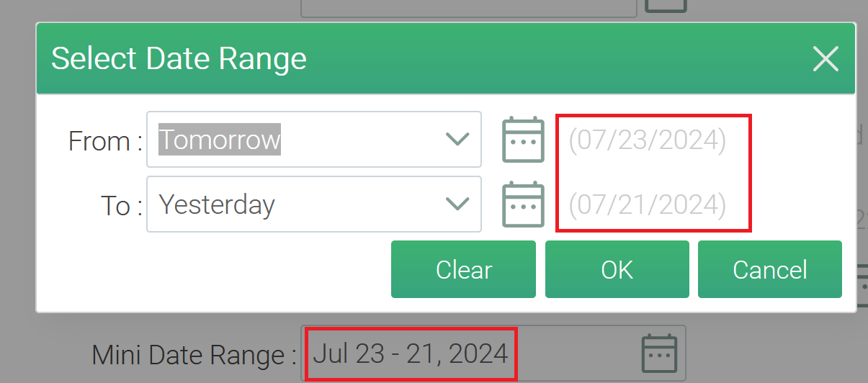Close the Select Date Range dialog
The height and width of the screenshot is (383, 868).
(825, 59)
